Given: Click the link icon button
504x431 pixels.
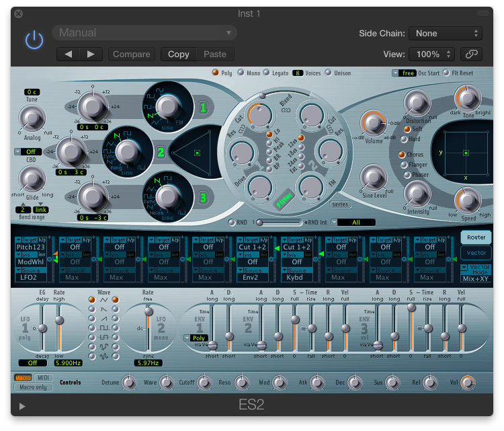Looking at the screenshot, I should click(x=471, y=54).
